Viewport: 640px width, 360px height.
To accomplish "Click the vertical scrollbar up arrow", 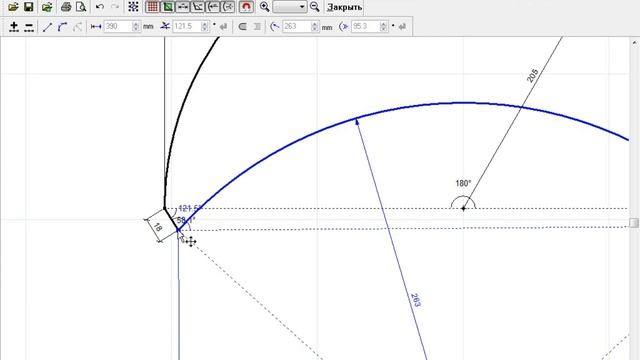I will pos(634,42).
